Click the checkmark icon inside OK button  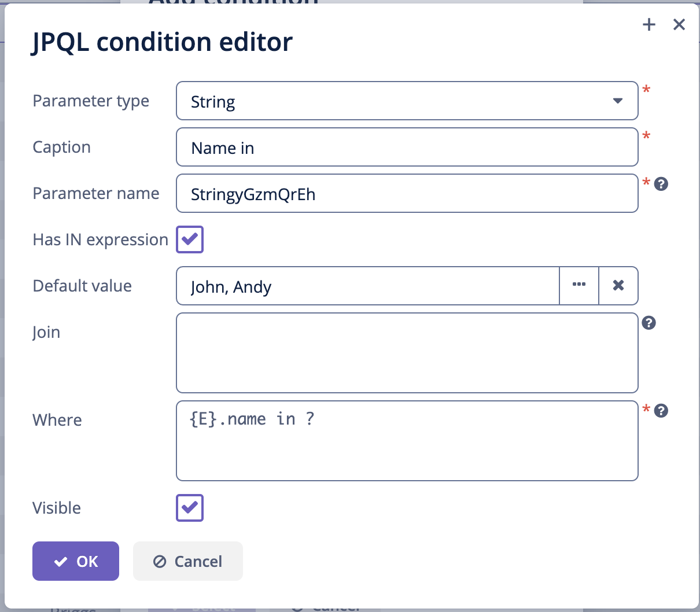[61, 561]
